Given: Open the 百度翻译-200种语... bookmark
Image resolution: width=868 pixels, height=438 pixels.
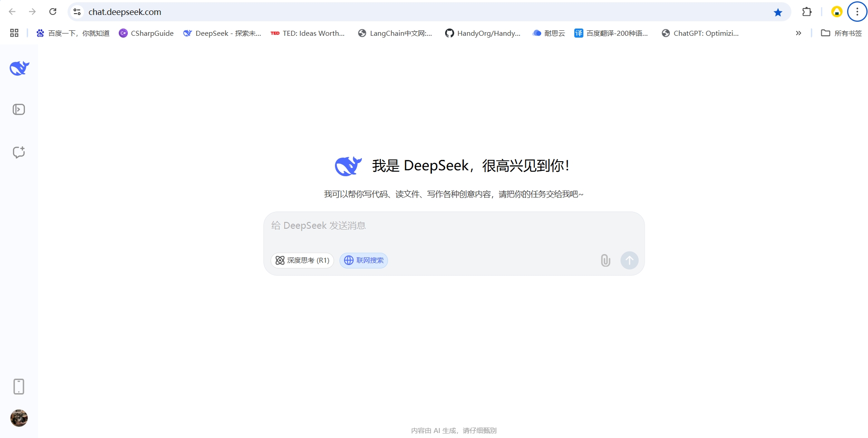Looking at the screenshot, I should [x=611, y=33].
